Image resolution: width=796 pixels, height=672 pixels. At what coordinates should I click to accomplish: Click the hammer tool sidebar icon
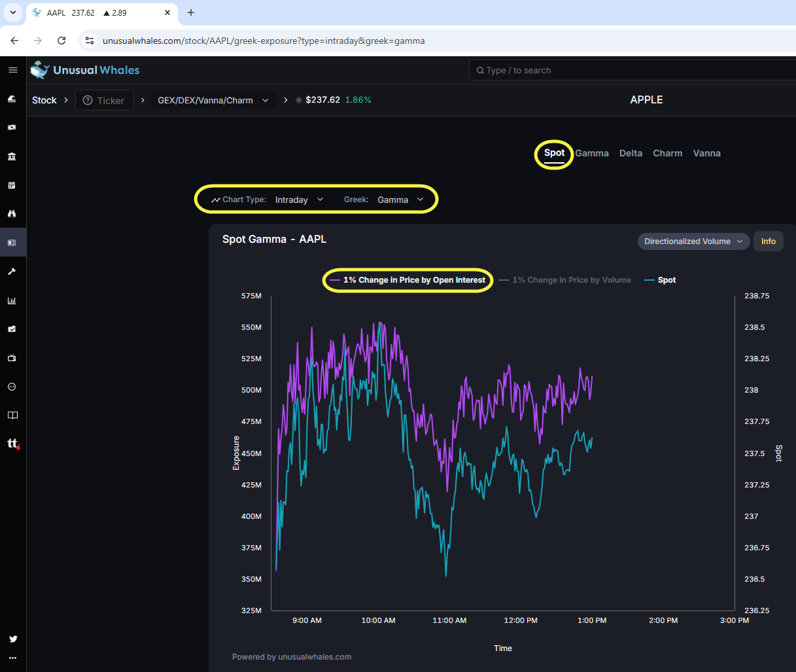coord(12,272)
